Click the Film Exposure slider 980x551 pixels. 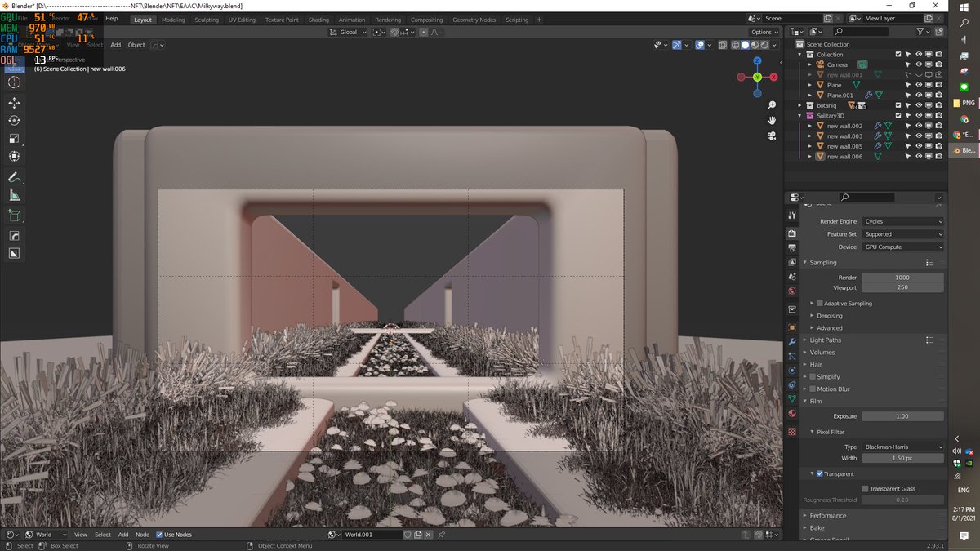(x=902, y=416)
